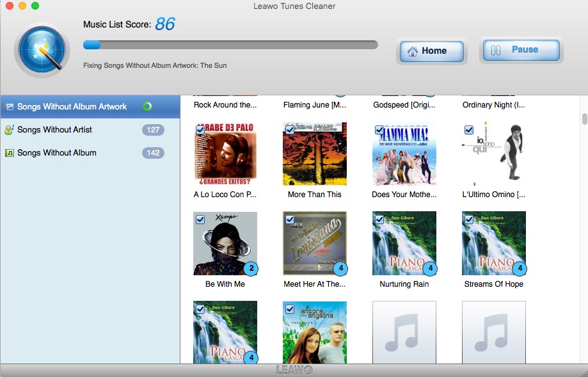Screen dimensions: 588x377
Task: Go to the Home screen
Action: (x=432, y=51)
